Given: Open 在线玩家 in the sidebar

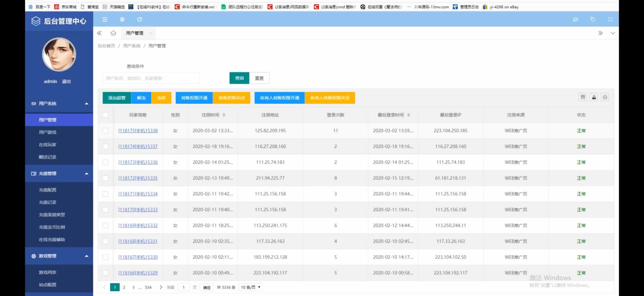Looking at the screenshot, I should (47, 145).
